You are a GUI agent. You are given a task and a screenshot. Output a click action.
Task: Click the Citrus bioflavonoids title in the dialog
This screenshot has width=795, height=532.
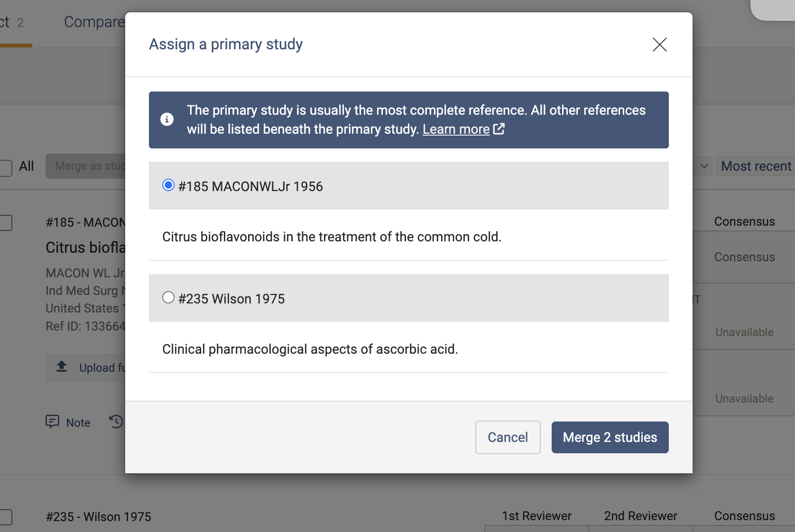pos(332,237)
